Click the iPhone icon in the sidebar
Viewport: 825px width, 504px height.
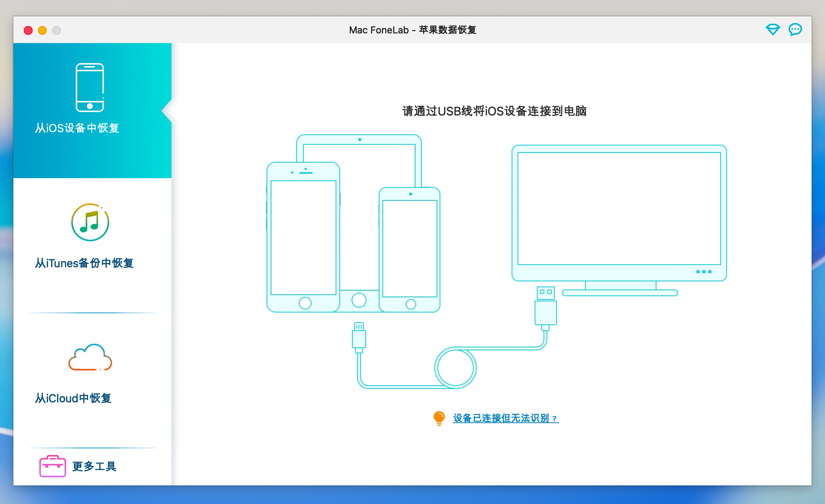click(90, 88)
